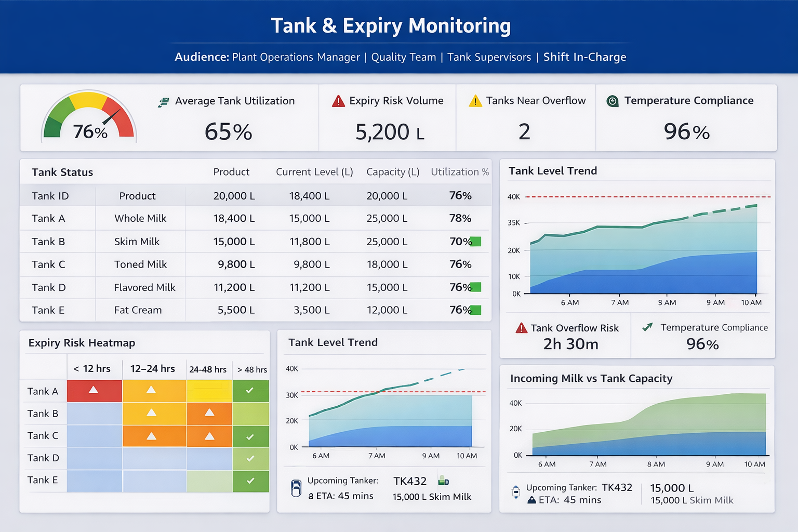Click the round gauge icon beside Temperature Compliance
The height and width of the screenshot is (532, 798).
pos(613,101)
